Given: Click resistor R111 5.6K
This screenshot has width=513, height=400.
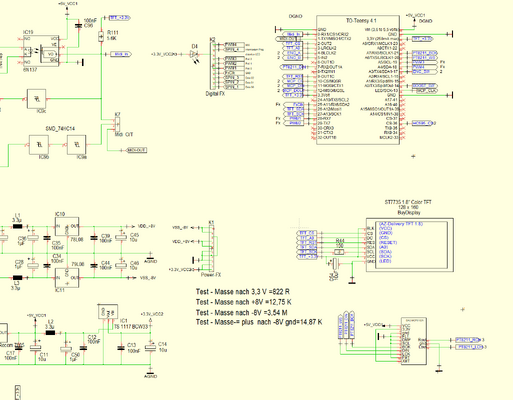Looking at the screenshot, I should (x=101, y=36).
